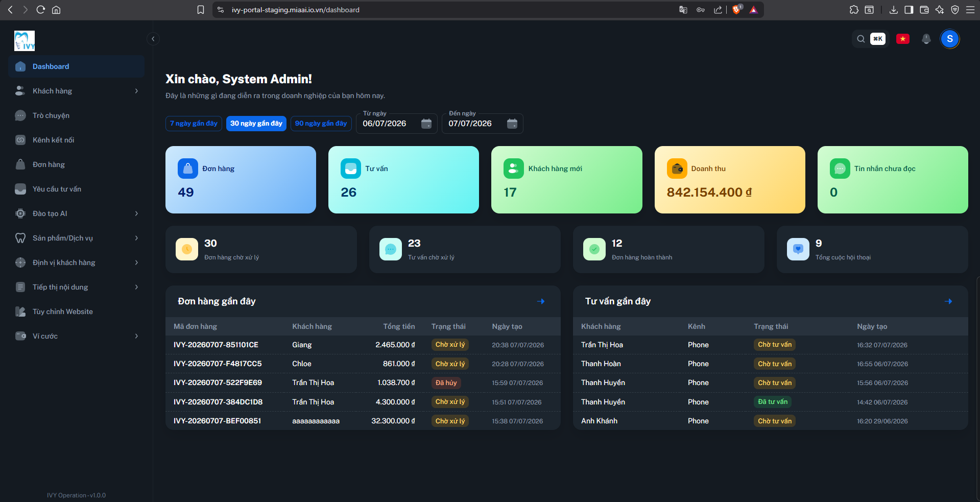
Task: Collapse sidebar using the chevron button
Action: pyautogui.click(x=153, y=39)
